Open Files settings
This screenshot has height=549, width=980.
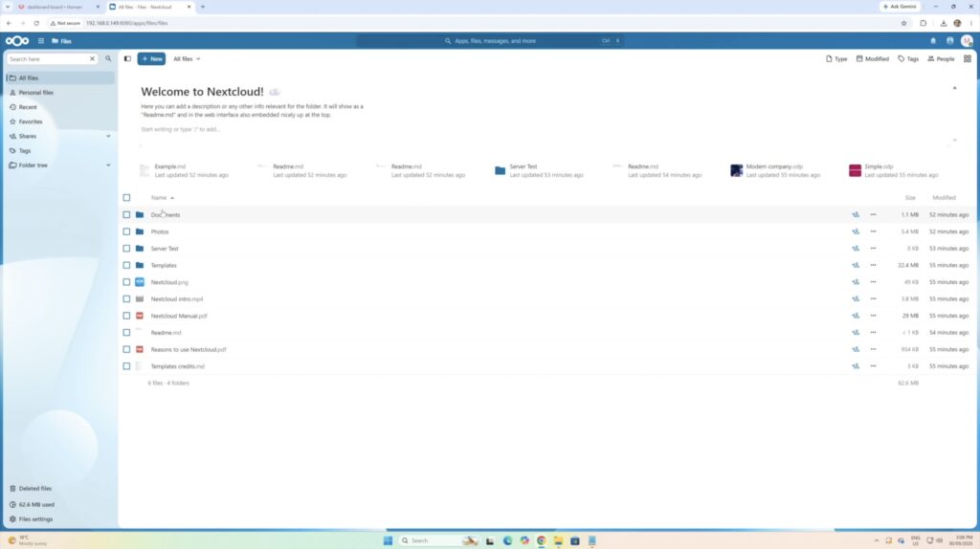(x=60, y=519)
